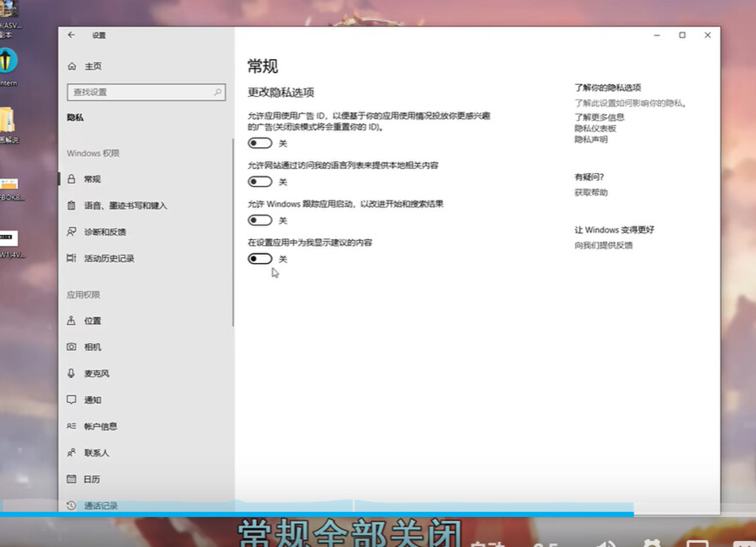Toggle the language list website access switch
The height and width of the screenshot is (547, 756).
(260, 182)
